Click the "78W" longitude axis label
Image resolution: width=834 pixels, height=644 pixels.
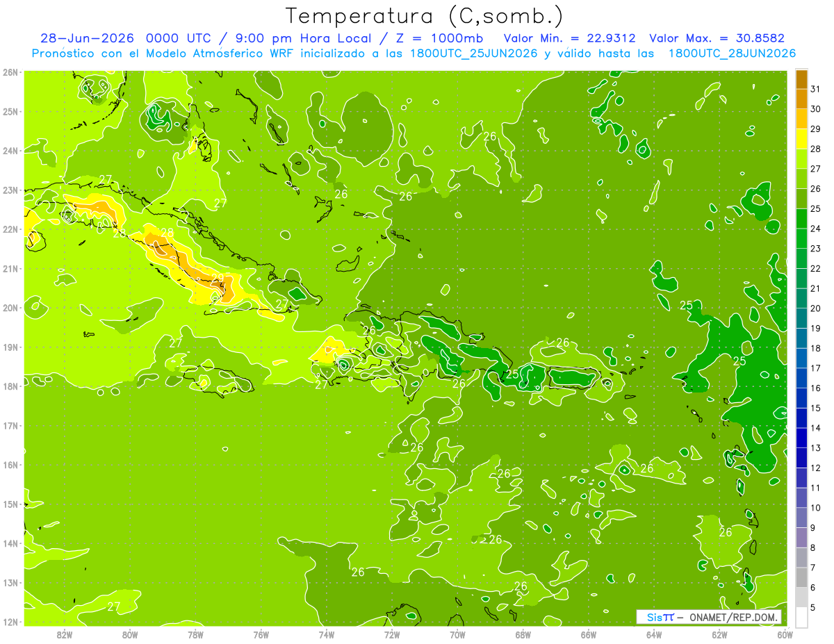(195, 634)
